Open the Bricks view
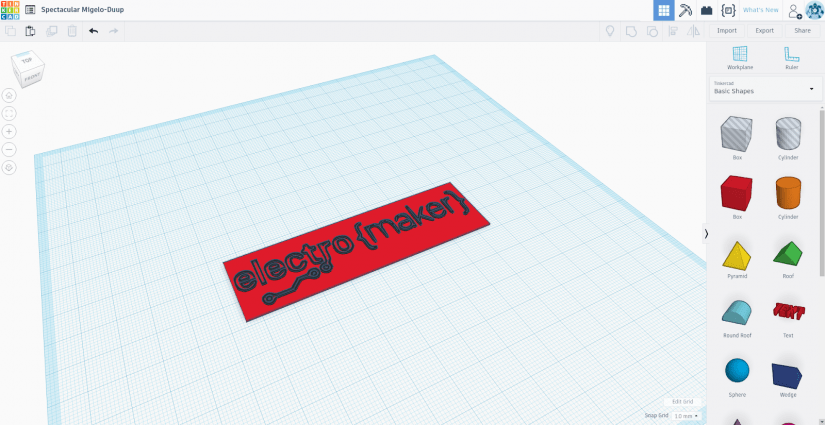This screenshot has width=825, height=425. click(x=707, y=10)
